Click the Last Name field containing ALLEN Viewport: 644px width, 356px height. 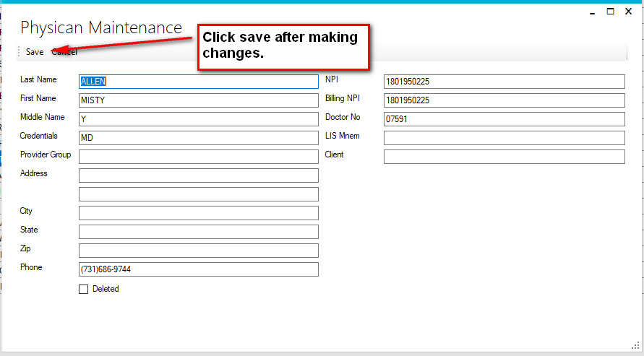[x=198, y=82]
